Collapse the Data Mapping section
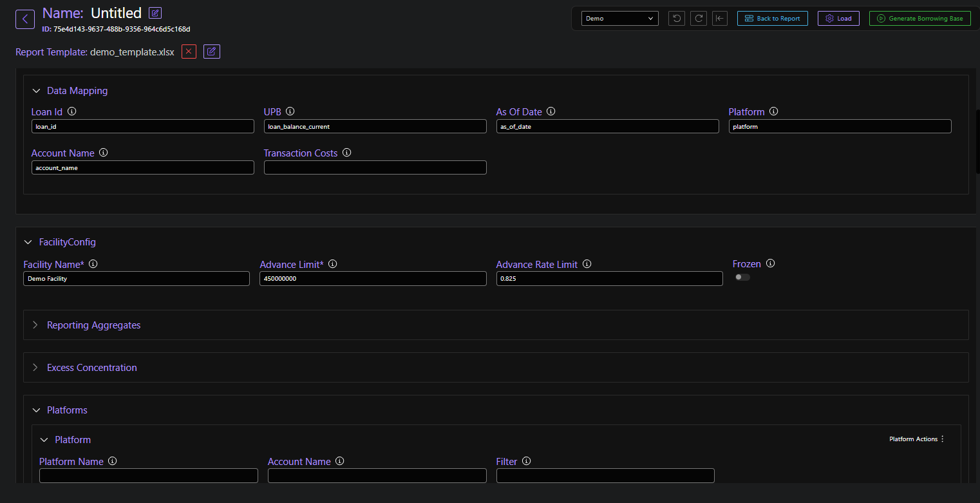The width and height of the screenshot is (980, 503). [x=36, y=91]
